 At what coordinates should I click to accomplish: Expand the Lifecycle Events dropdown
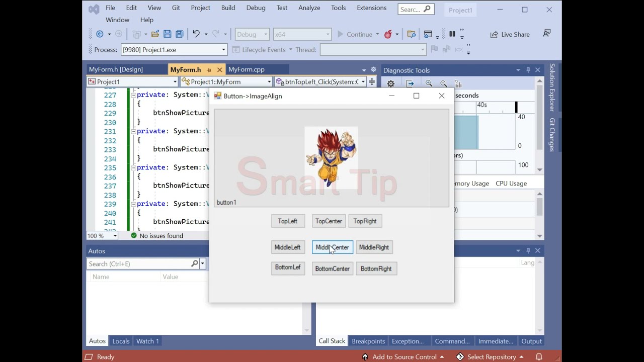click(x=290, y=50)
